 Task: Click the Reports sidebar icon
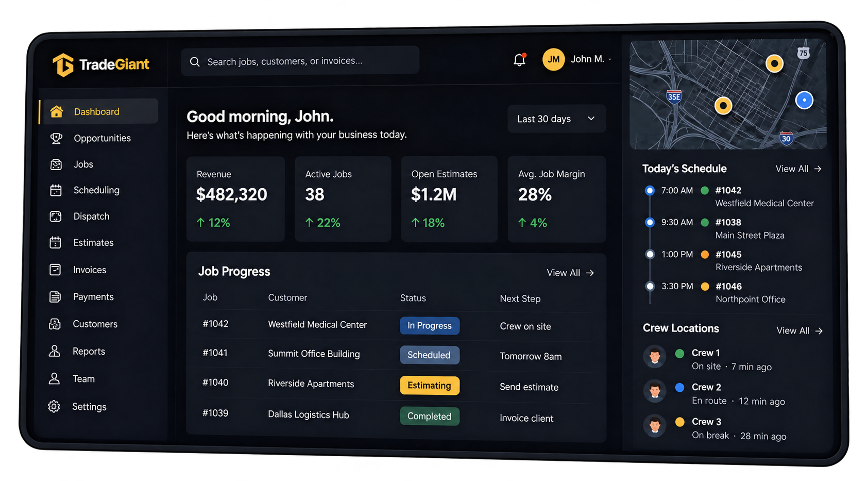coord(54,351)
